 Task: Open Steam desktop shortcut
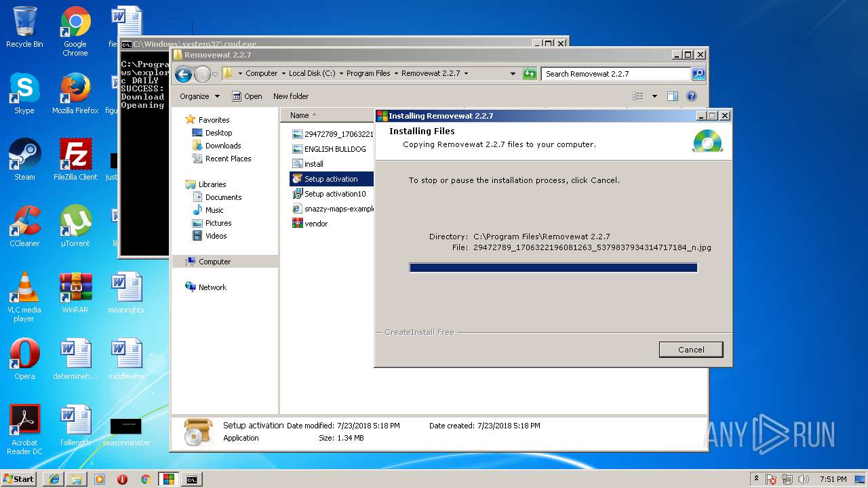[24, 160]
